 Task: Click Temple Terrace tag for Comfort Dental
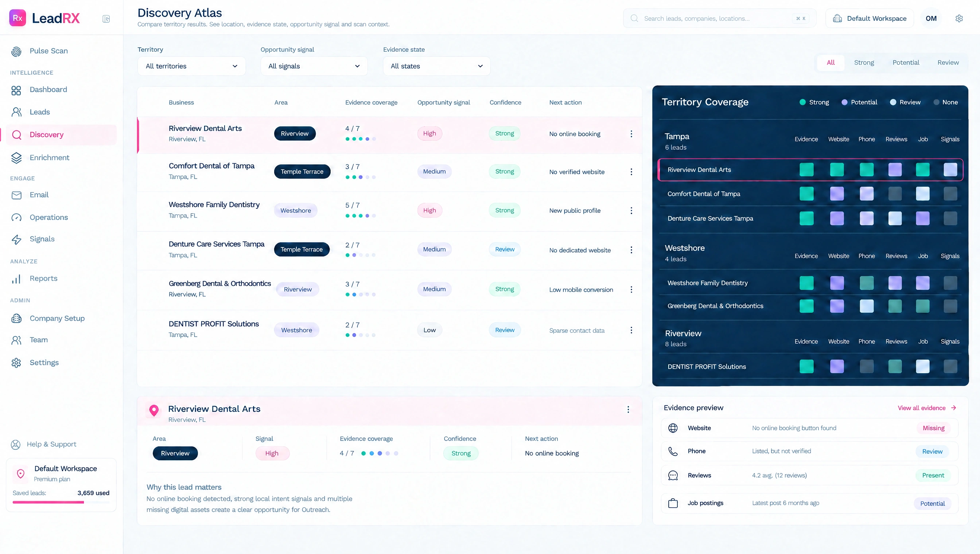[x=302, y=172]
